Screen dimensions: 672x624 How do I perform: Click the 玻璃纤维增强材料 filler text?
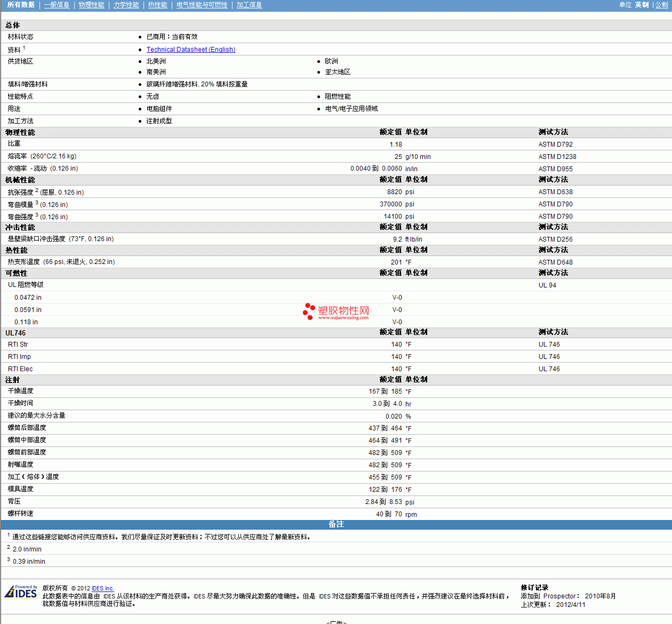click(x=197, y=84)
